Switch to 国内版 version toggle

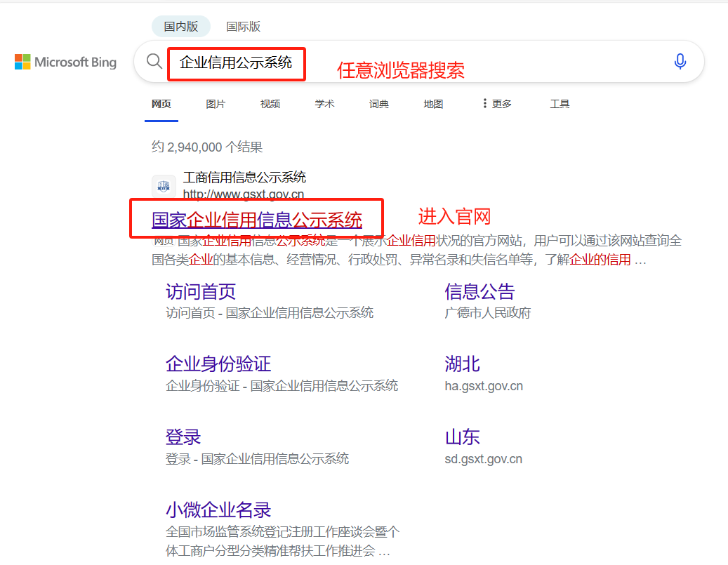[x=181, y=27]
